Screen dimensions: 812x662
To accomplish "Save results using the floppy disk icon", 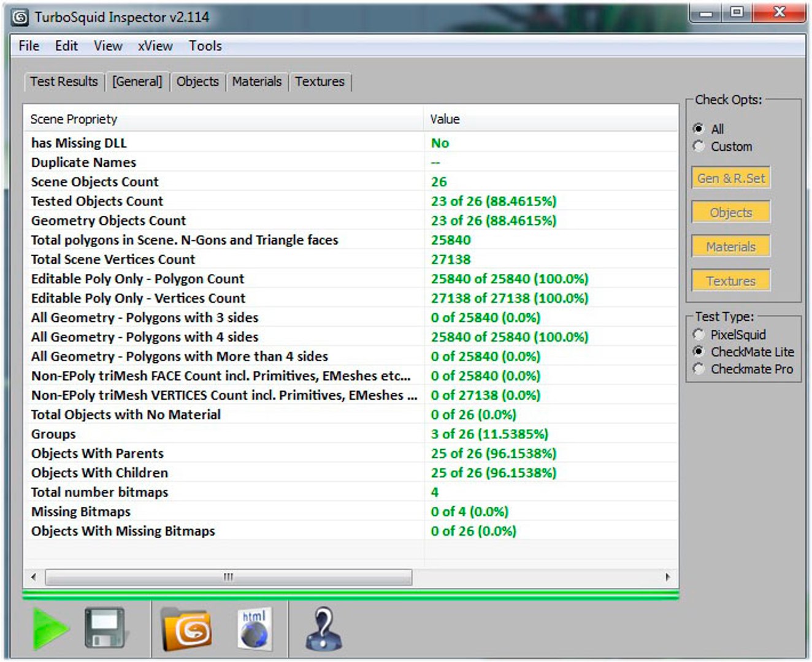I will [x=105, y=628].
